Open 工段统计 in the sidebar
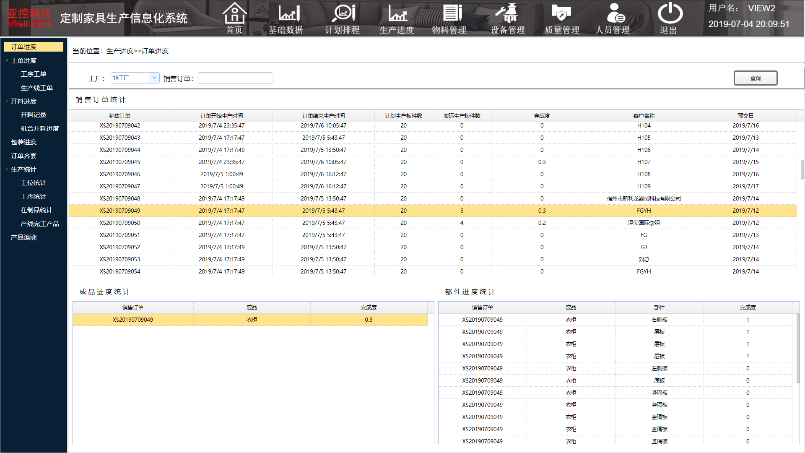The height and width of the screenshot is (453, 805). click(x=33, y=183)
